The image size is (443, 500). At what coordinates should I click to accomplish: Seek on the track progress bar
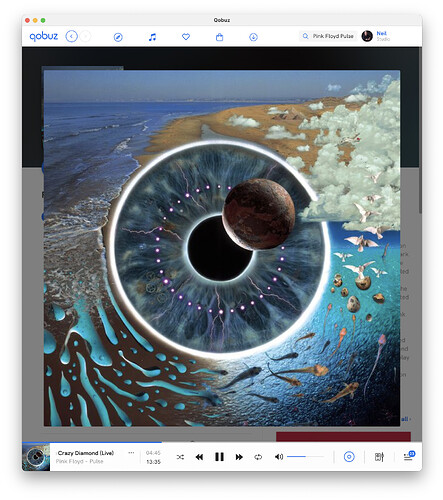[x=222, y=442]
